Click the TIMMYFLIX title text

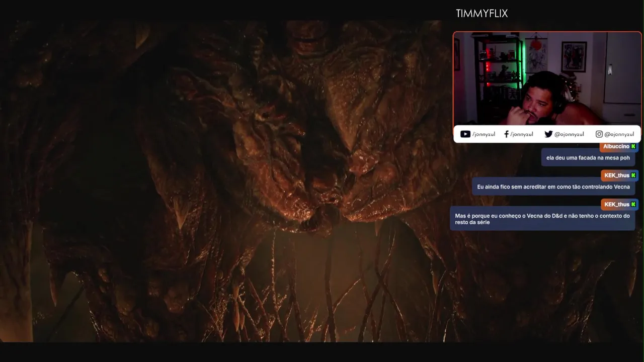482,14
